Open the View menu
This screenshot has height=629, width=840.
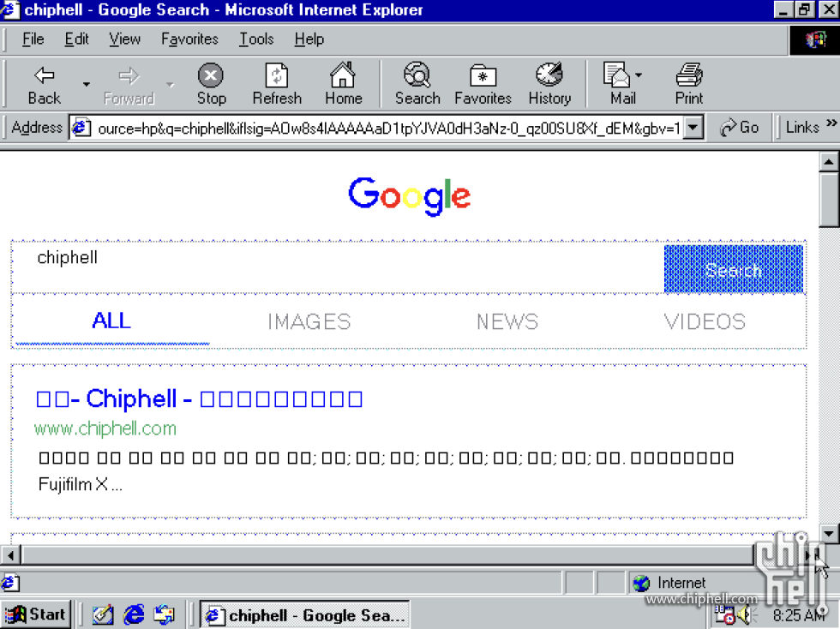point(124,39)
